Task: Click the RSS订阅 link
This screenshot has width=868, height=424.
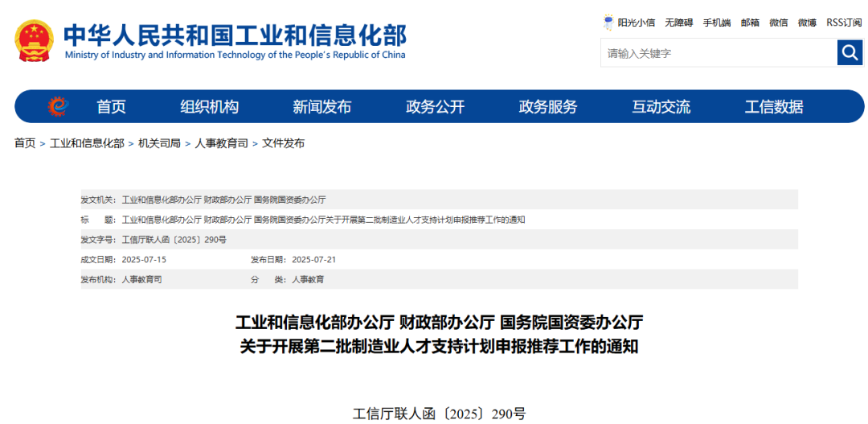Action: pos(844,23)
